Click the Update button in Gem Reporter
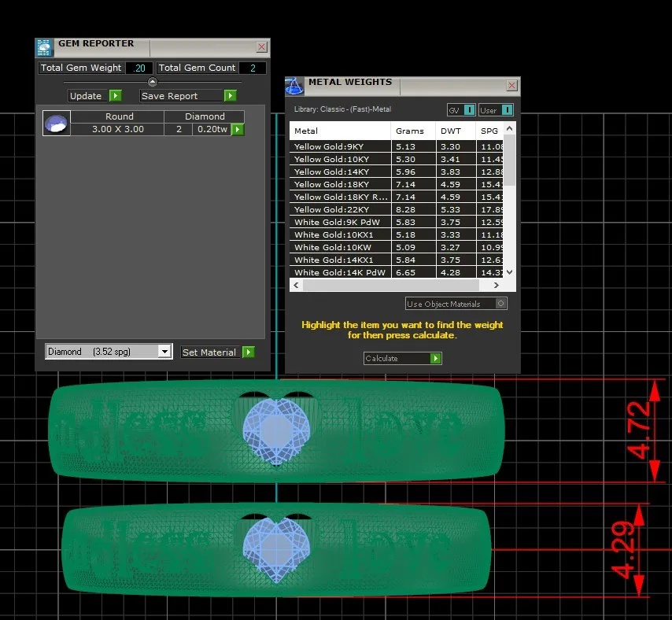Viewport: 672px width, 620px height. [94, 95]
